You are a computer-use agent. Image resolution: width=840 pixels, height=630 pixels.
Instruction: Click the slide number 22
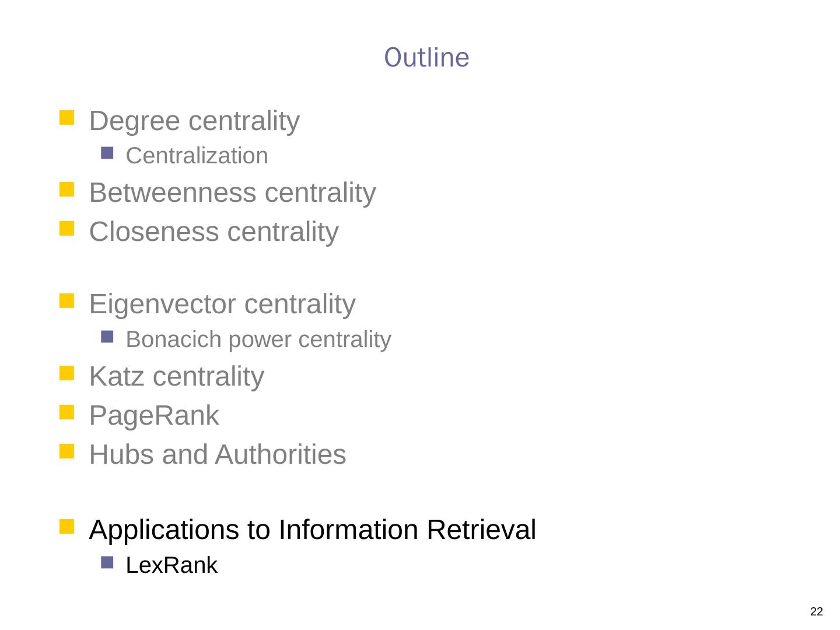[x=817, y=612]
